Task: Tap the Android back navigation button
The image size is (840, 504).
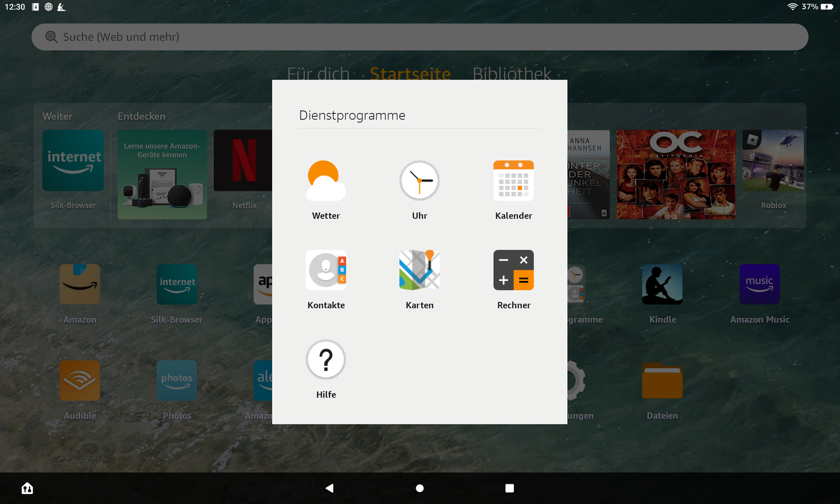Action: [x=329, y=488]
